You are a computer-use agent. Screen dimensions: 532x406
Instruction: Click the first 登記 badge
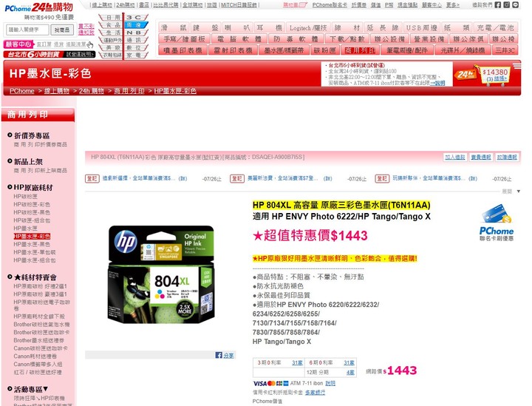[x=92, y=178]
